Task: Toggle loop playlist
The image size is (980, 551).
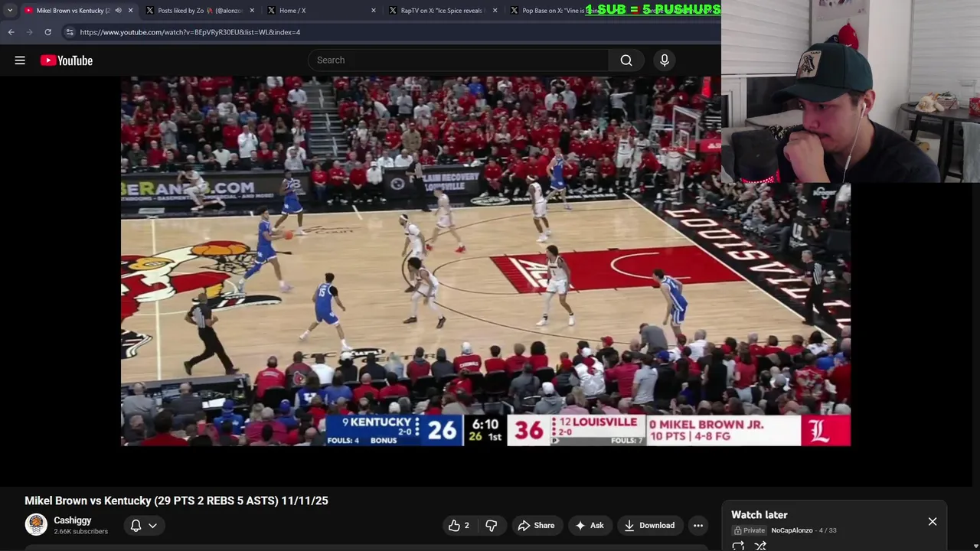Action: pyautogui.click(x=738, y=546)
